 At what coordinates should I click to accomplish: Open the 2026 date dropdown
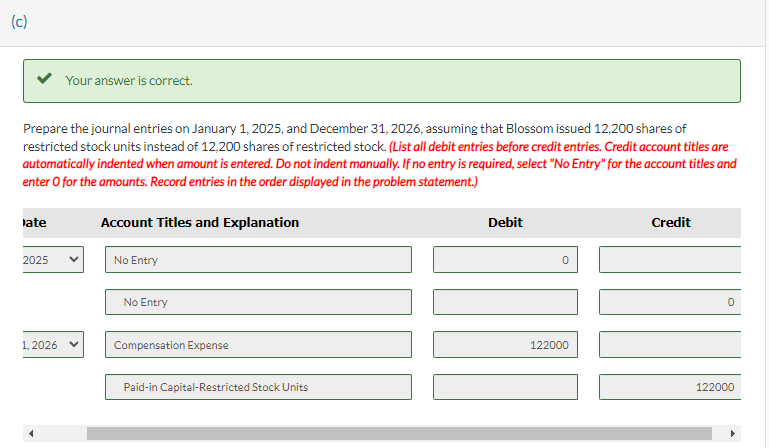click(x=53, y=345)
